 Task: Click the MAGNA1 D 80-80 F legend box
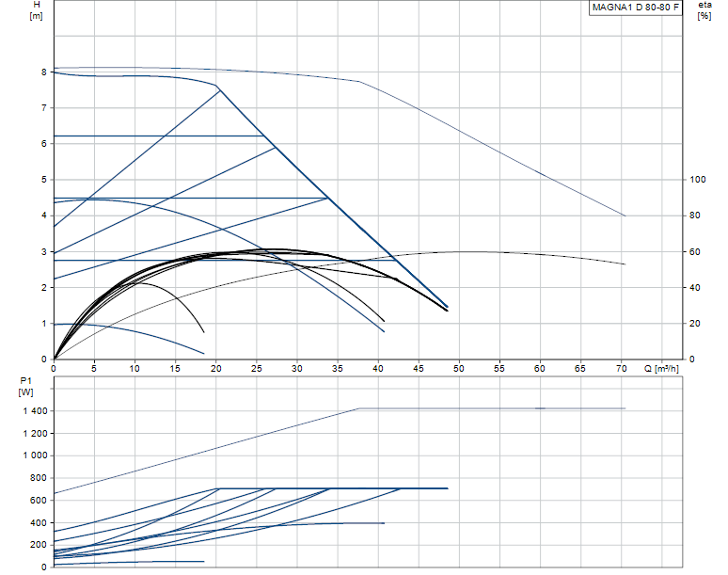tap(636, 8)
